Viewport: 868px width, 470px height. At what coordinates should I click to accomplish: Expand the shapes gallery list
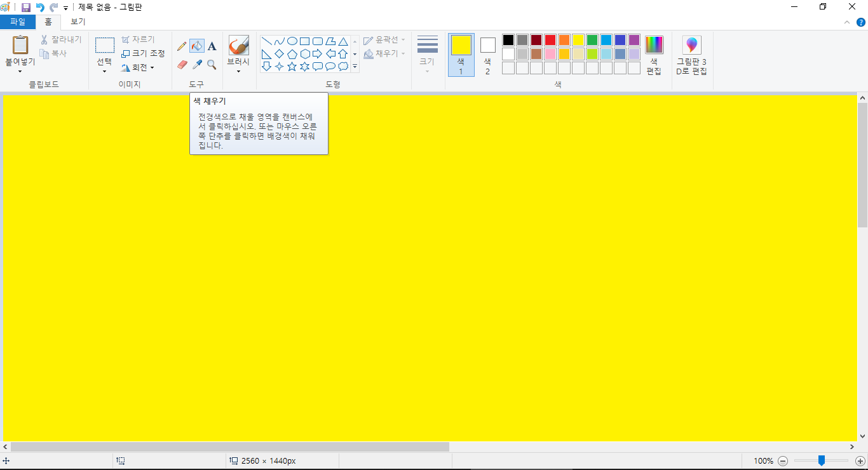[355, 66]
